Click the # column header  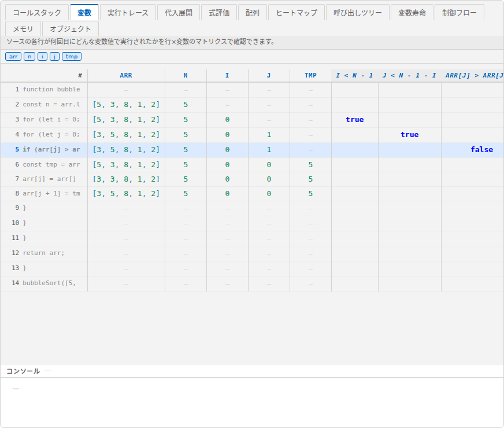44,75
